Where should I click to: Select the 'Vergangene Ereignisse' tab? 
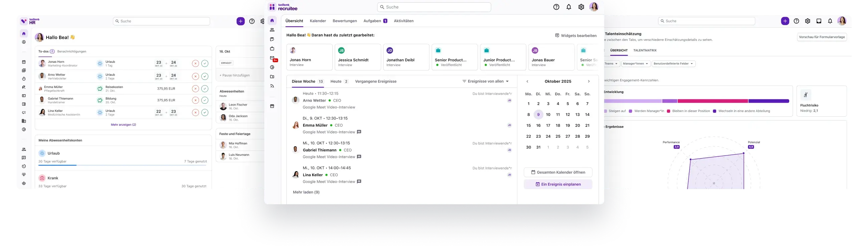pos(376,81)
